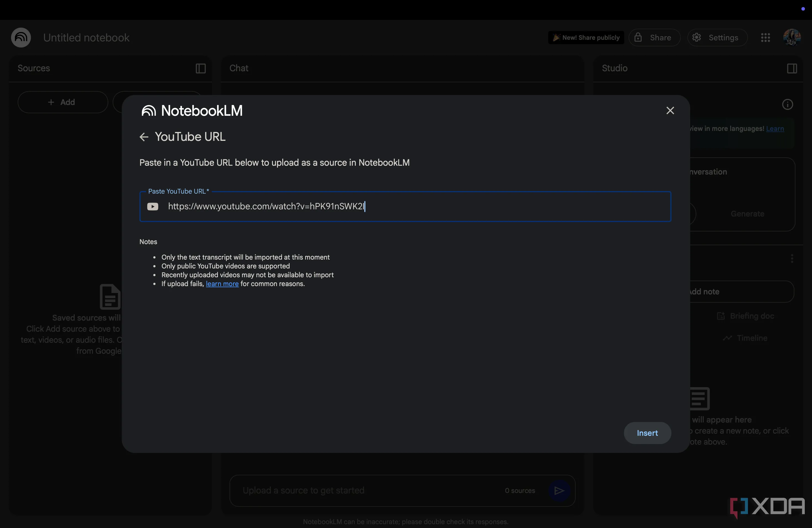Image resolution: width=812 pixels, height=528 pixels.
Task: Close the NotebookLM dialog with X
Action: point(670,110)
